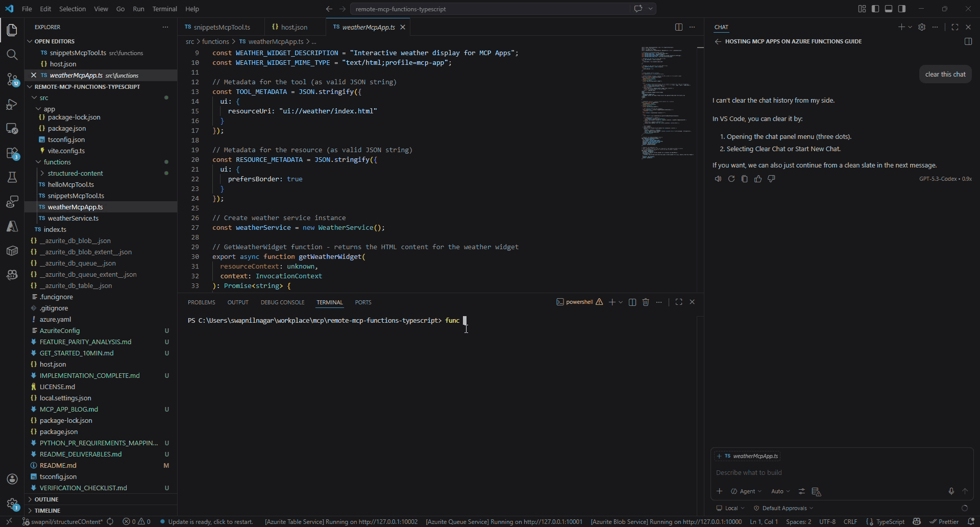Viewport: 980px width, 527px height.
Task: Open the Search view in activity bar
Action: tap(12, 55)
